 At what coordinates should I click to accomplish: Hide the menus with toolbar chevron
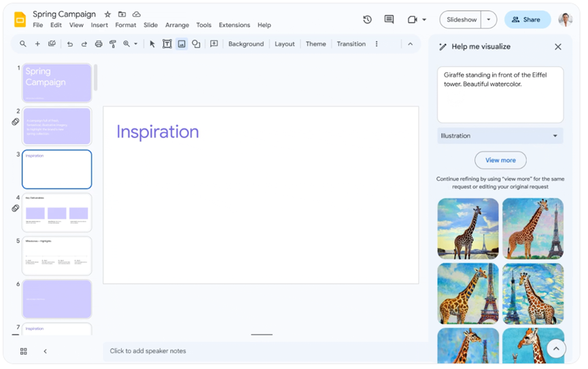point(410,44)
